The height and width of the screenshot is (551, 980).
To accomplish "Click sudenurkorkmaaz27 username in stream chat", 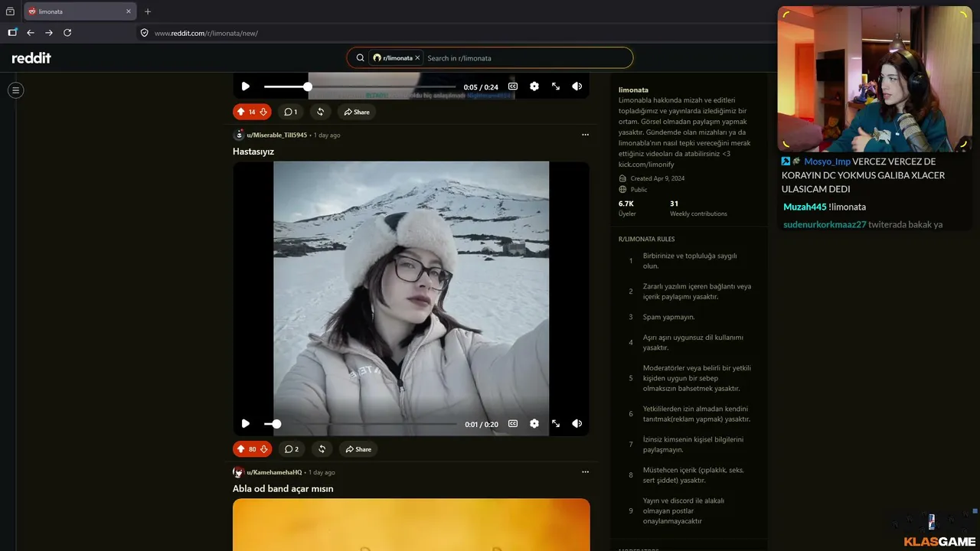I will pos(825,224).
